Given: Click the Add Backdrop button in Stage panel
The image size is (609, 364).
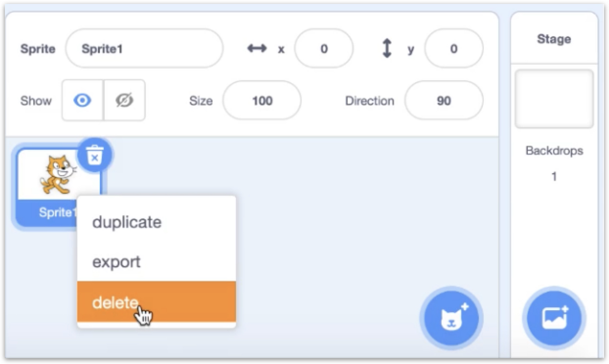Looking at the screenshot, I should [554, 318].
